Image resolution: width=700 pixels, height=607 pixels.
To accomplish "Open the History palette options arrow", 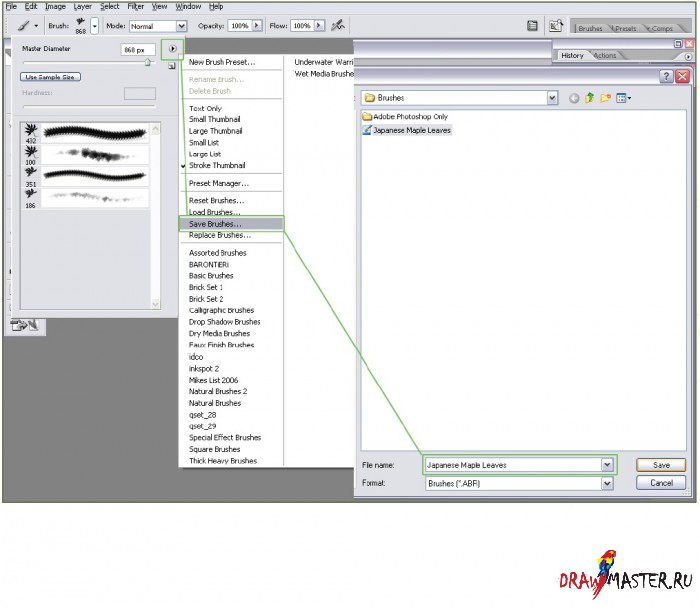I will 688,57.
